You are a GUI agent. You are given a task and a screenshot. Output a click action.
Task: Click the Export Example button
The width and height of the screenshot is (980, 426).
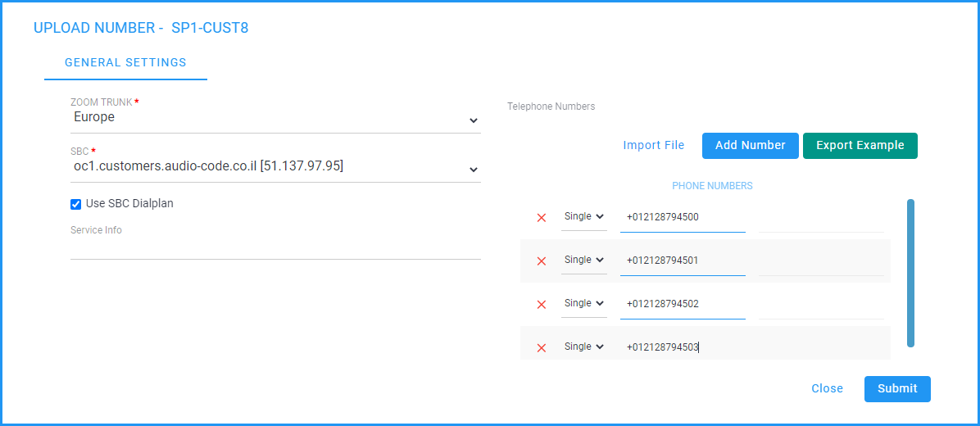coord(860,146)
